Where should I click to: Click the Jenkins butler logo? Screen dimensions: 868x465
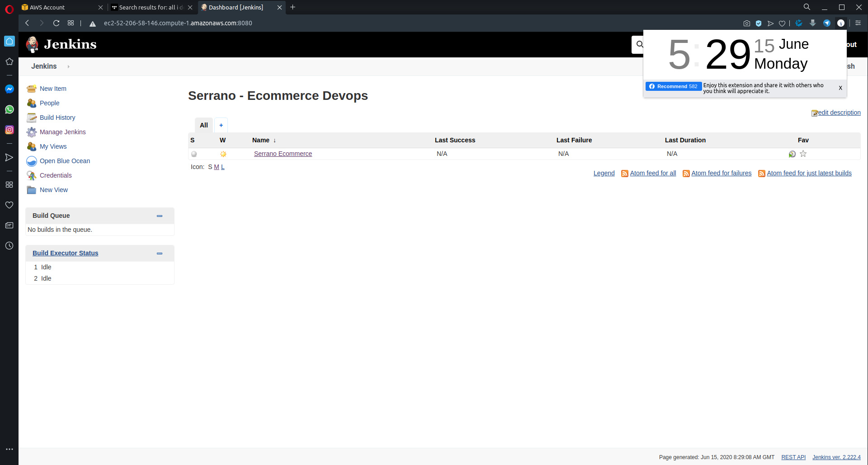click(x=33, y=44)
